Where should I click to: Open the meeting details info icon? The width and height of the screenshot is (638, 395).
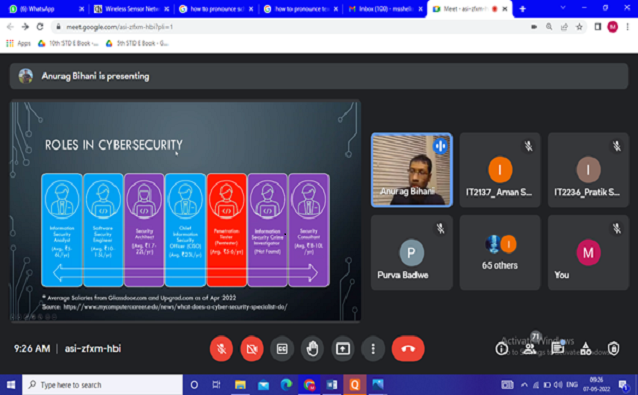tap(501, 349)
